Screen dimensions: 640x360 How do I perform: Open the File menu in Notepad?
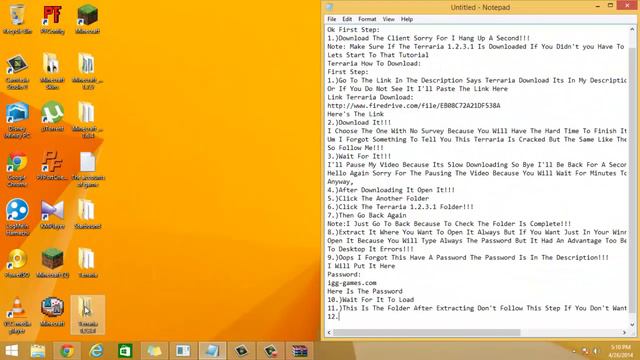click(331, 19)
